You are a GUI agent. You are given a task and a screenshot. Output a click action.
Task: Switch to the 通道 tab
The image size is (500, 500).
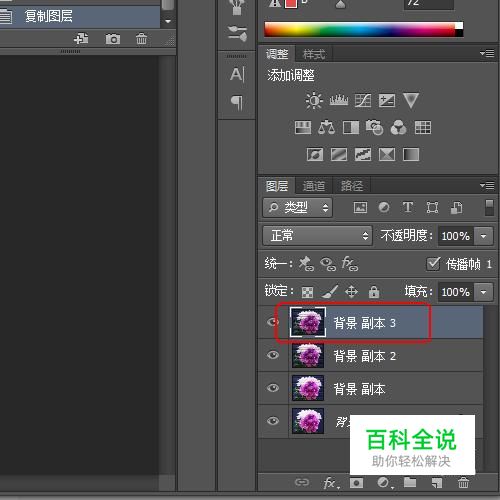pos(314,186)
